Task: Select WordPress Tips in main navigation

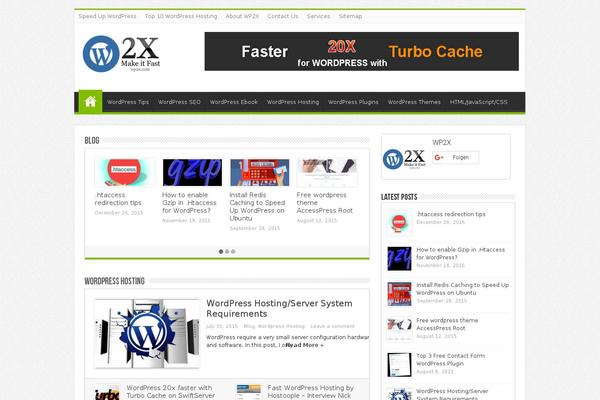Action: point(128,102)
